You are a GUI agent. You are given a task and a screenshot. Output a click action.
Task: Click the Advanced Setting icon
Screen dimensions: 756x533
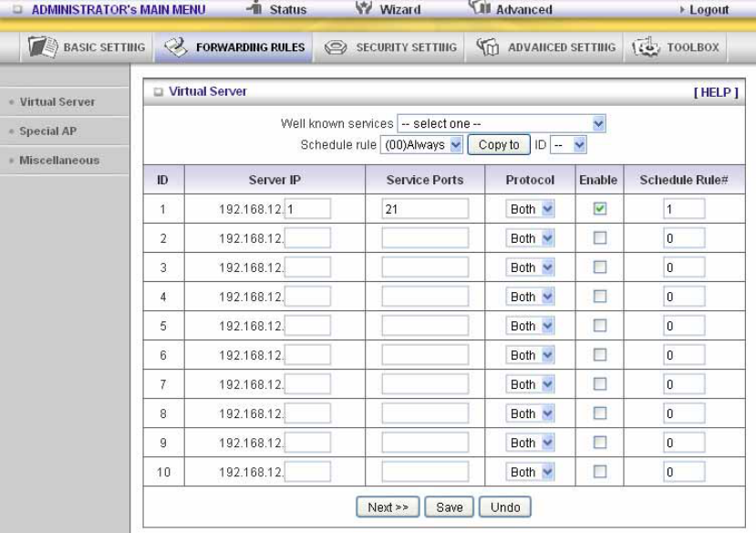(x=488, y=47)
